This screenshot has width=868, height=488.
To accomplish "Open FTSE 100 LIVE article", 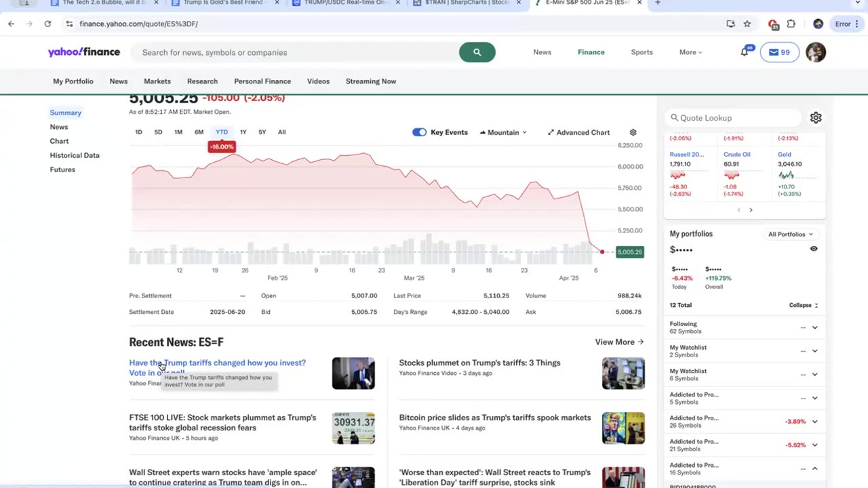I will (222, 423).
